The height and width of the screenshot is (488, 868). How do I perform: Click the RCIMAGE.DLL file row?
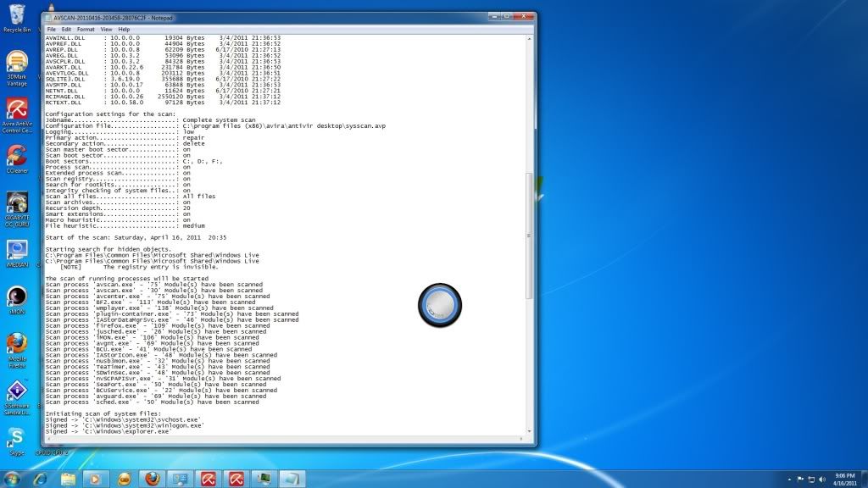[163, 97]
